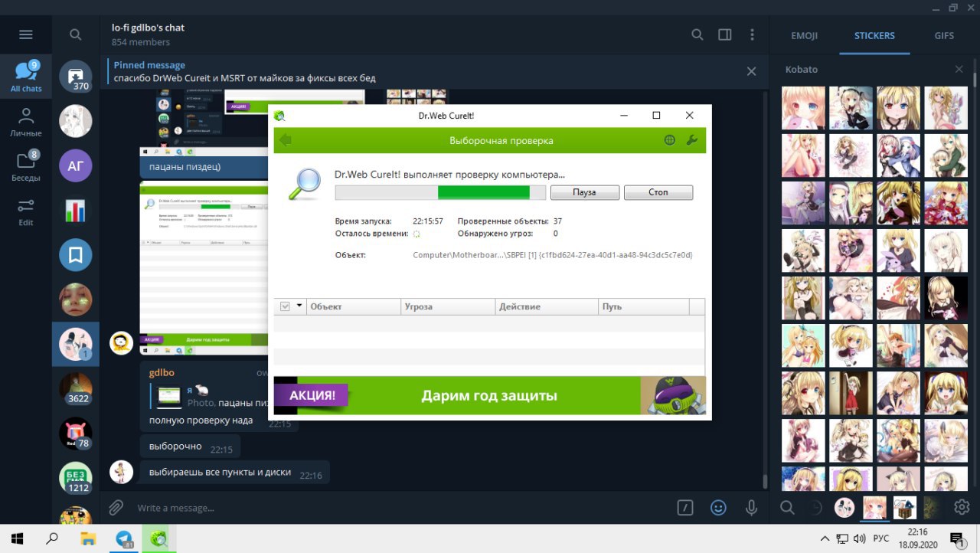This screenshot has height=553, width=980.
Task: Start recording voice message with microphone
Action: click(x=751, y=507)
